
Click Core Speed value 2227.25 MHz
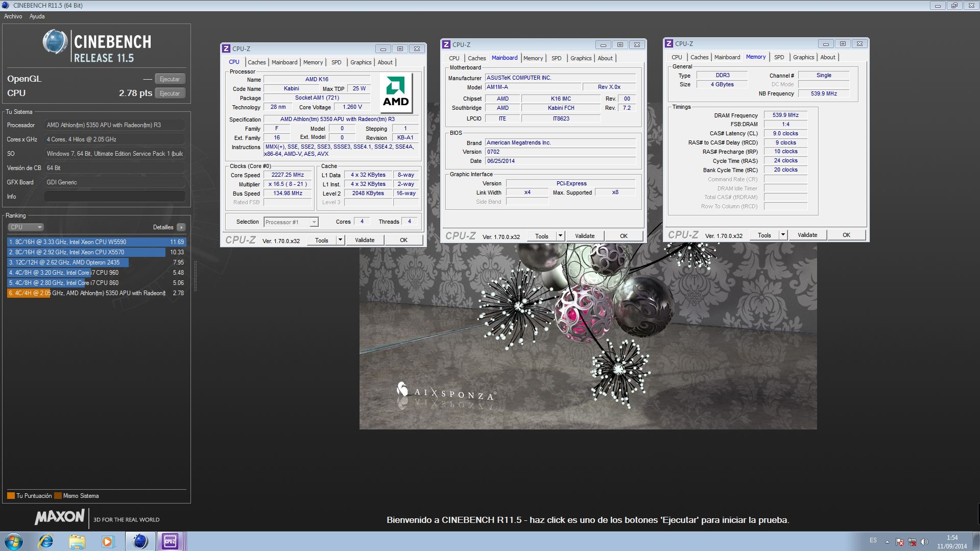point(288,175)
